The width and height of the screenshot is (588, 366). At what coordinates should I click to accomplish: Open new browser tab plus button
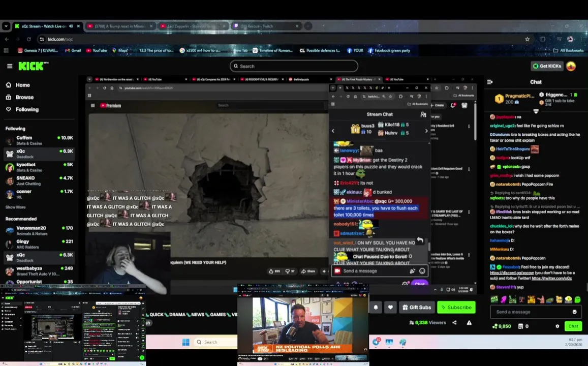click(308, 26)
